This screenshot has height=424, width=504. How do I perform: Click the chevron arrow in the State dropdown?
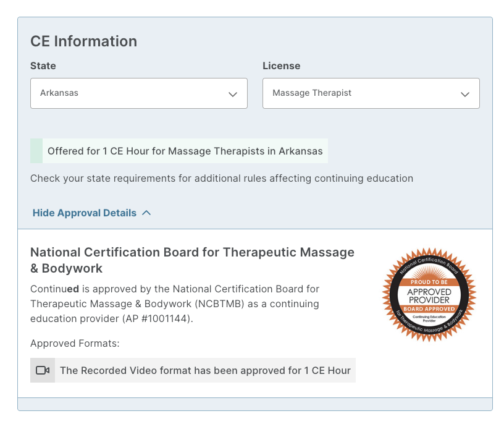(x=233, y=94)
